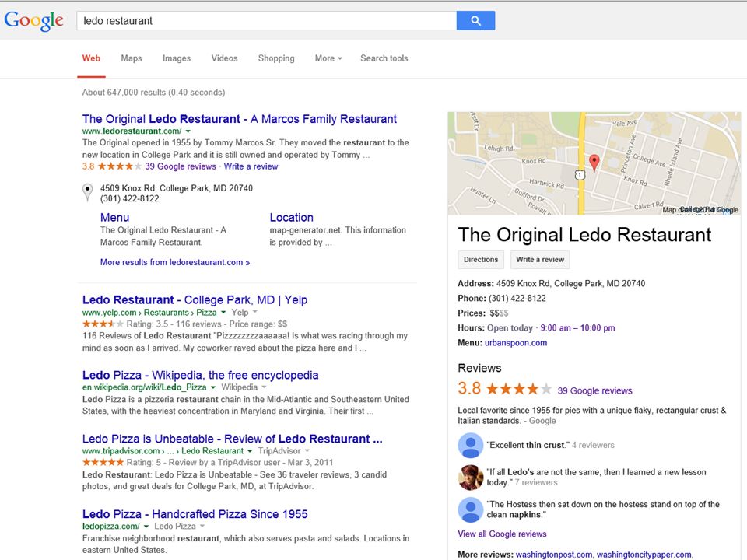Expand the arrow next to www.ledorestaurant.com
Viewport: 747px width, 560px height.
[x=188, y=131]
